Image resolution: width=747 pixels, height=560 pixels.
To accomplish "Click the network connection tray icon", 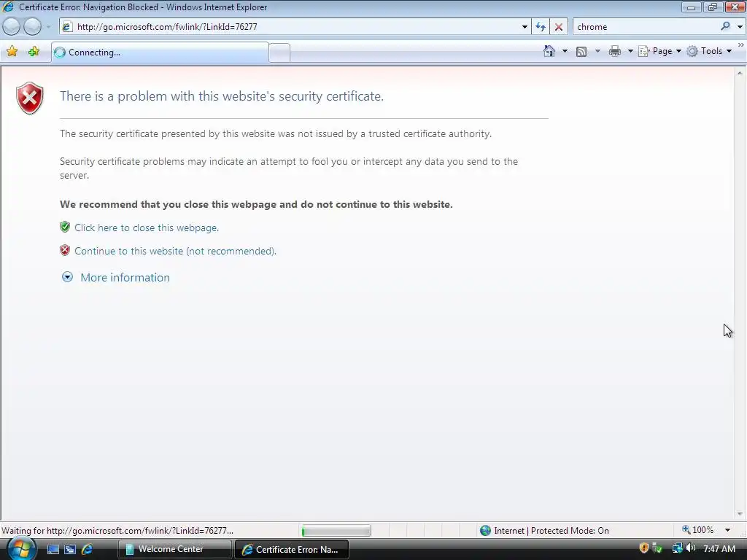I will click(677, 548).
